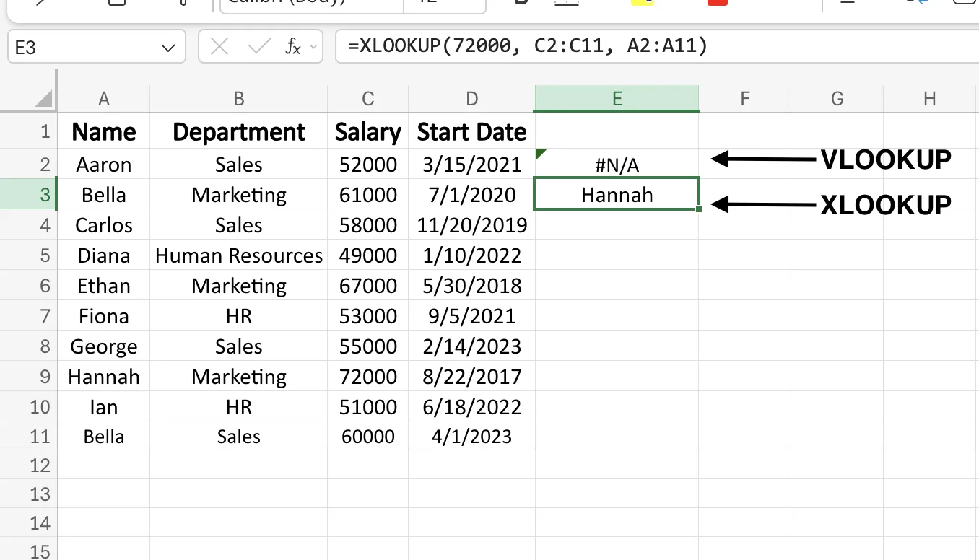Expand the Name Box dropdown arrow
The height and width of the screenshot is (560, 979).
pos(167,48)
